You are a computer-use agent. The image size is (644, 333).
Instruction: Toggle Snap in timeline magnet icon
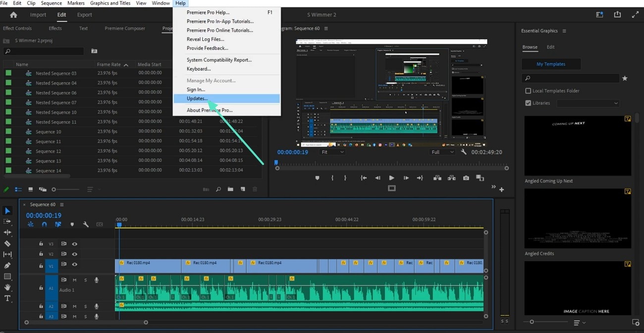pyautogui.click(x=44, y=224)
